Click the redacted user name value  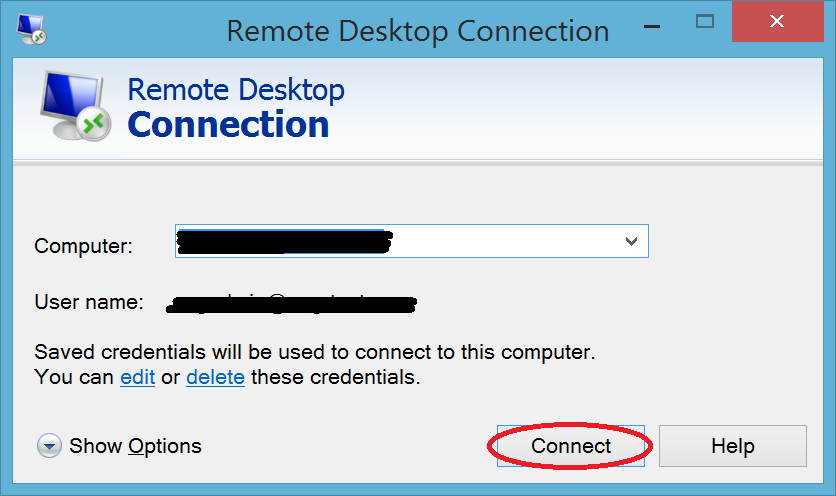click(x=291, y=303)
